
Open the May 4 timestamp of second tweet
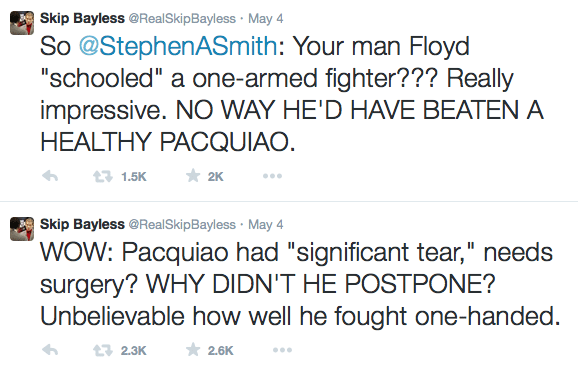tap(266, 225)
